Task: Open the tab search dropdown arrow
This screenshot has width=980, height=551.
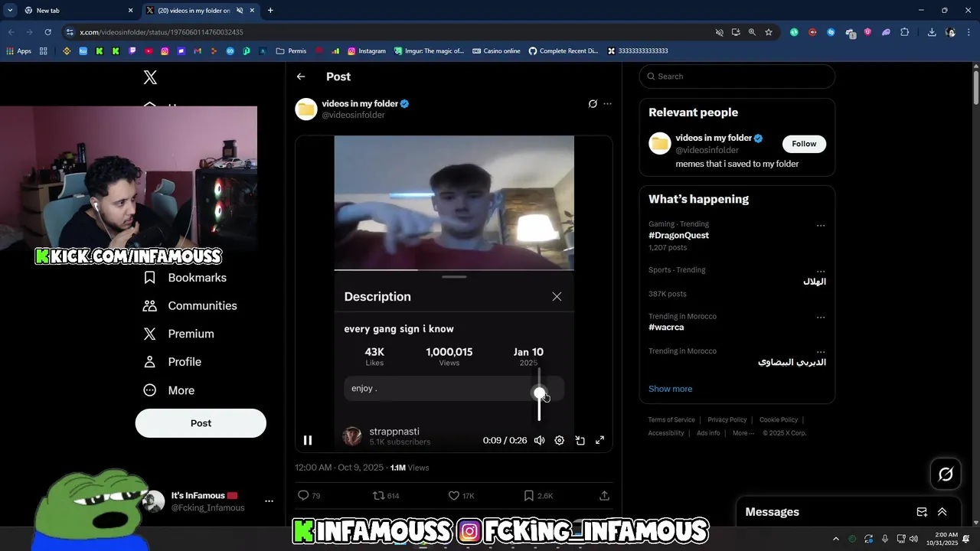Action: (10, 11)
